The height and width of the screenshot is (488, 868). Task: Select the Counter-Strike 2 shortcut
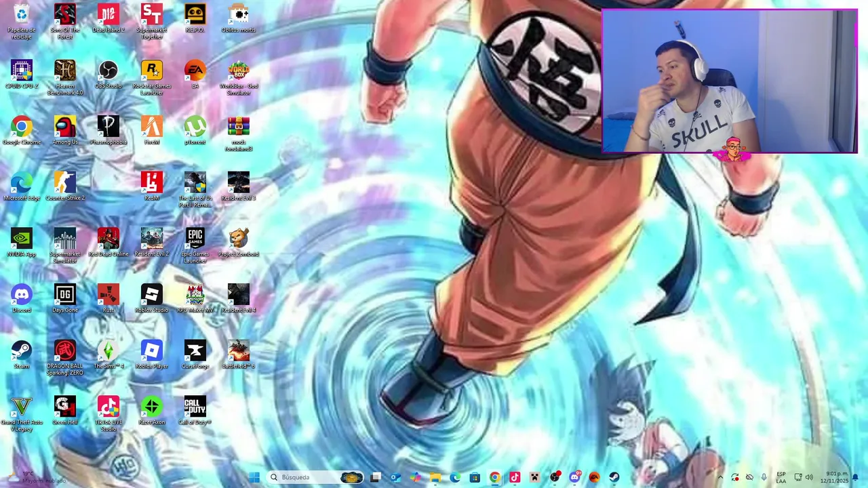tap(65, 186)
